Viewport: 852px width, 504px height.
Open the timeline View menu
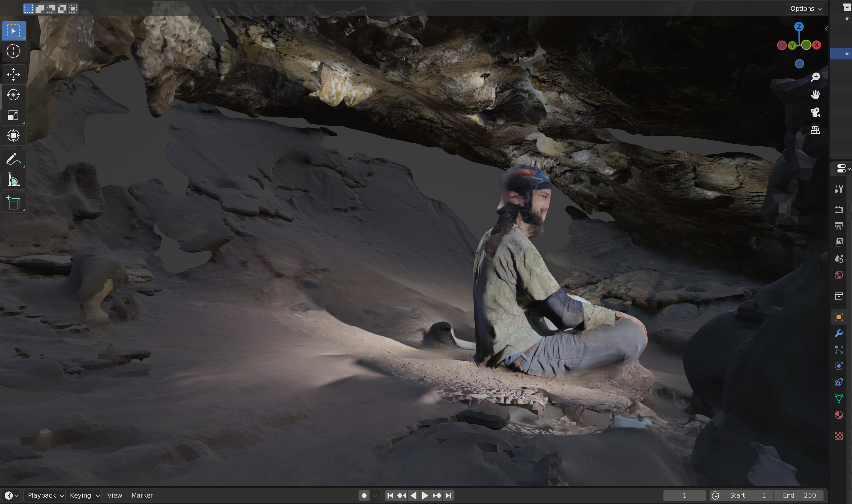(115, 496)
